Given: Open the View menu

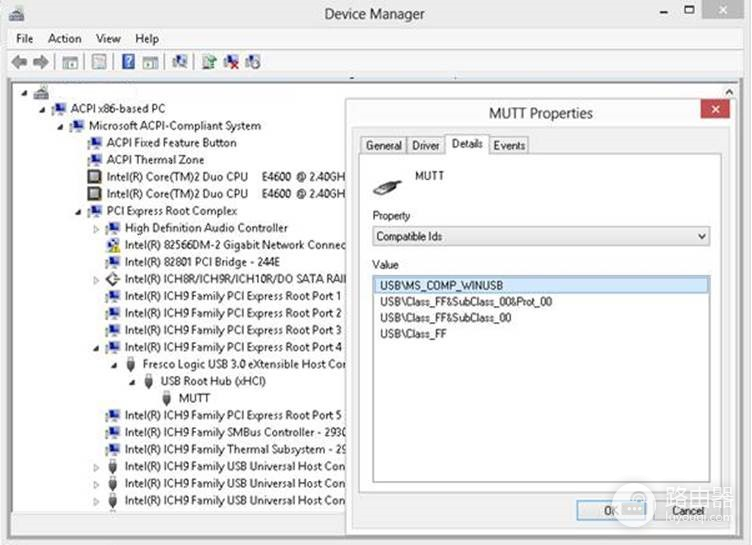Looking at the screenshot, I should pyautogui.click(x=108, y=39).
